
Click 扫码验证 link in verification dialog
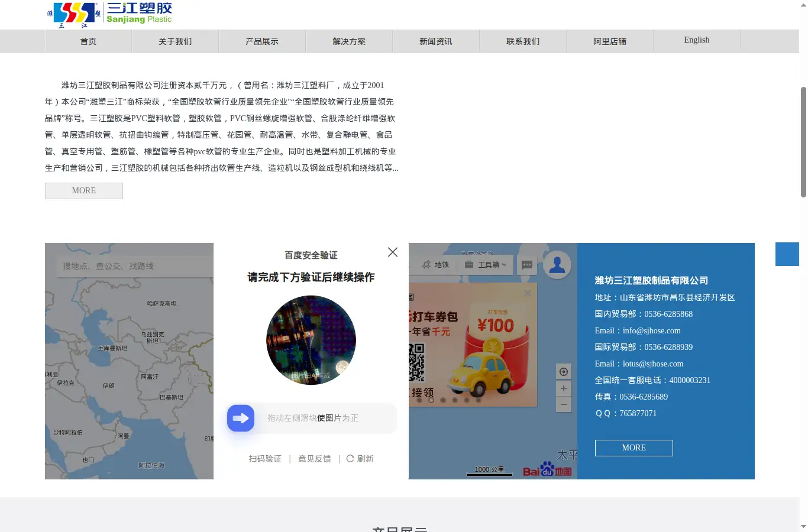click(x=265, y=459)
